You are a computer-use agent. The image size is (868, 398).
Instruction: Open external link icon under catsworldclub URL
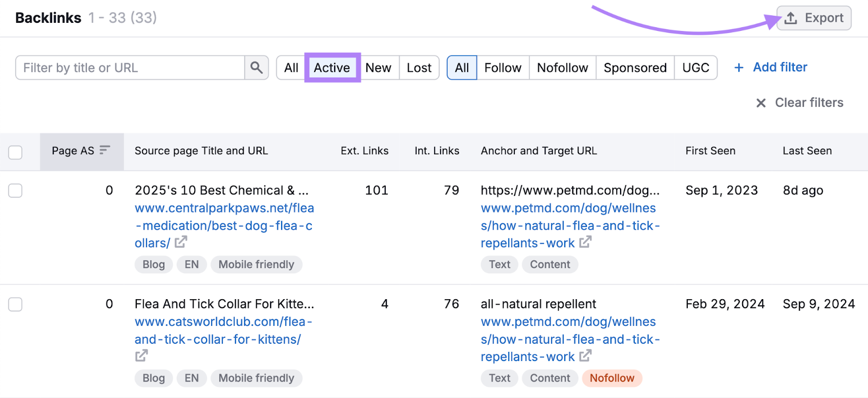141,356
